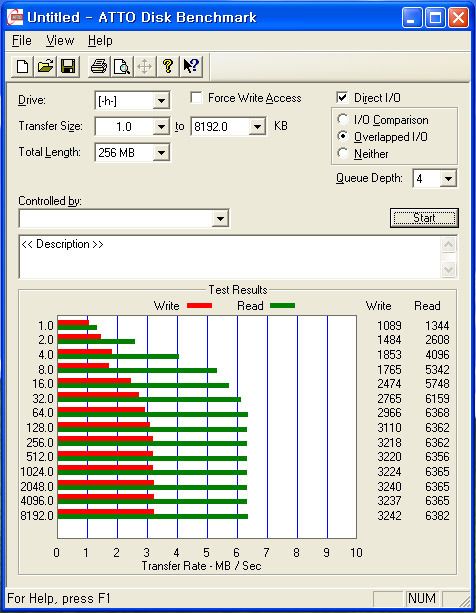Click the 2048.0 row write value 3240
This screenshot has height=613, width=476.
pos(389,486)
